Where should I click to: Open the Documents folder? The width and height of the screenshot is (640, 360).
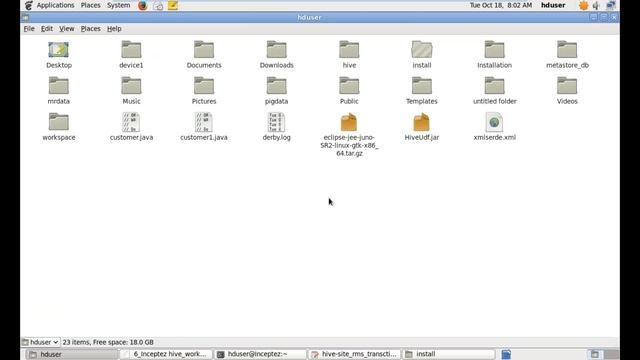pyautogui.click(x=204, y=50)
